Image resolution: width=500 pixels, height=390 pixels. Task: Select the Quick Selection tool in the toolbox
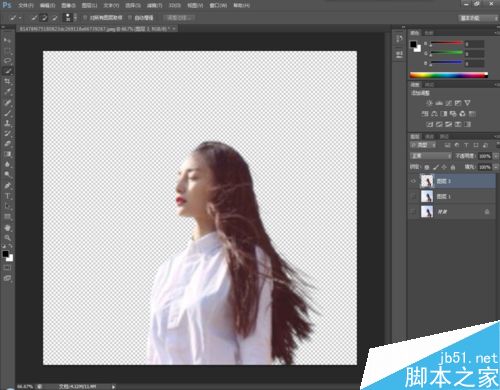(7, 71)
